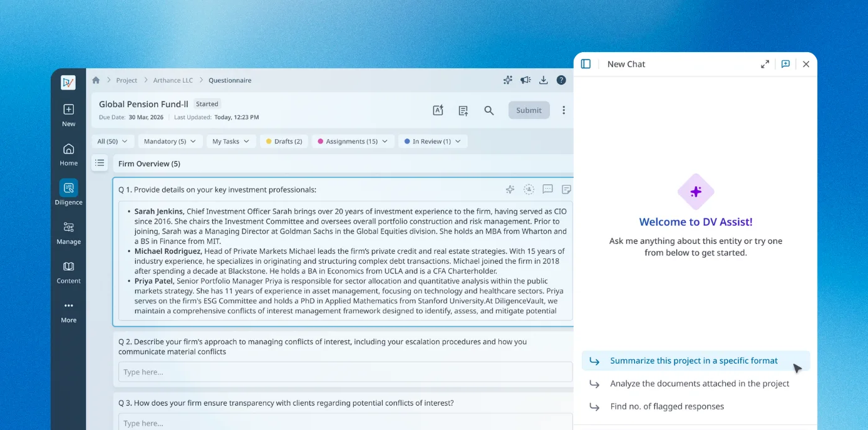
Task: Open the New item in the sidebar
Action: click(68, 115)
